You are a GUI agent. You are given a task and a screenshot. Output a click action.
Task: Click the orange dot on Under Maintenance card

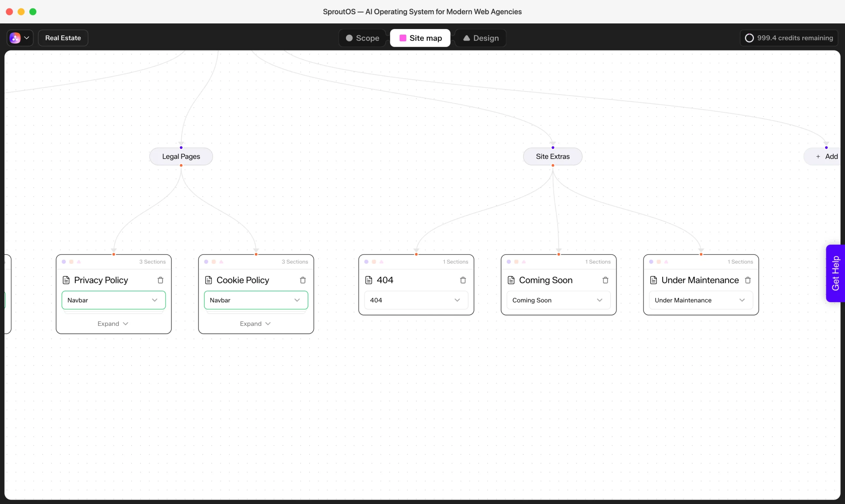tap(659, 262)
